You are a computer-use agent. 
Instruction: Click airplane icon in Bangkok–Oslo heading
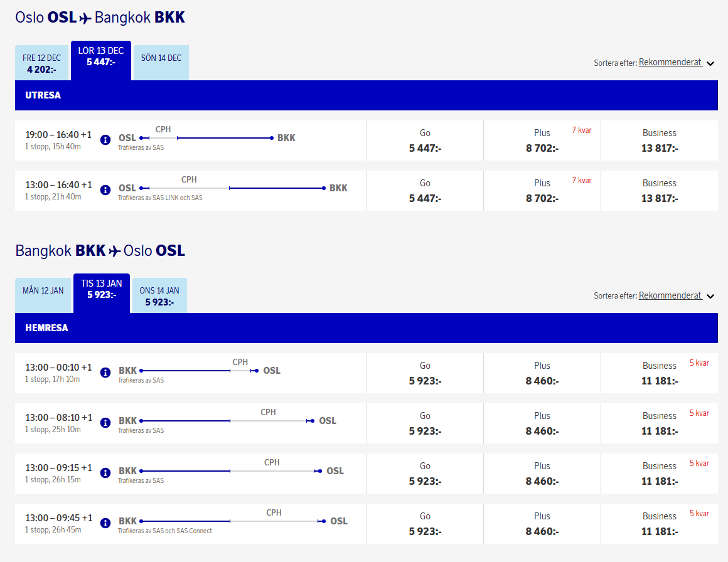click(x=114, y=252)
